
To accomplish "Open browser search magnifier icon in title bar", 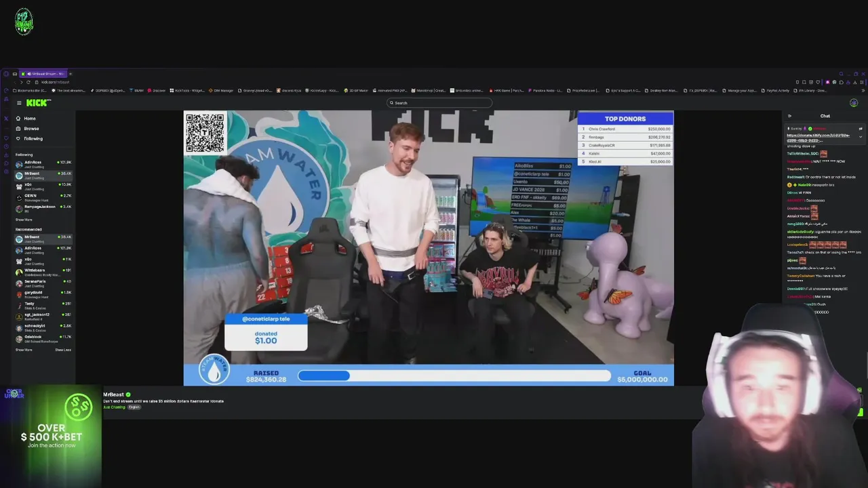I will pos(841,74).
